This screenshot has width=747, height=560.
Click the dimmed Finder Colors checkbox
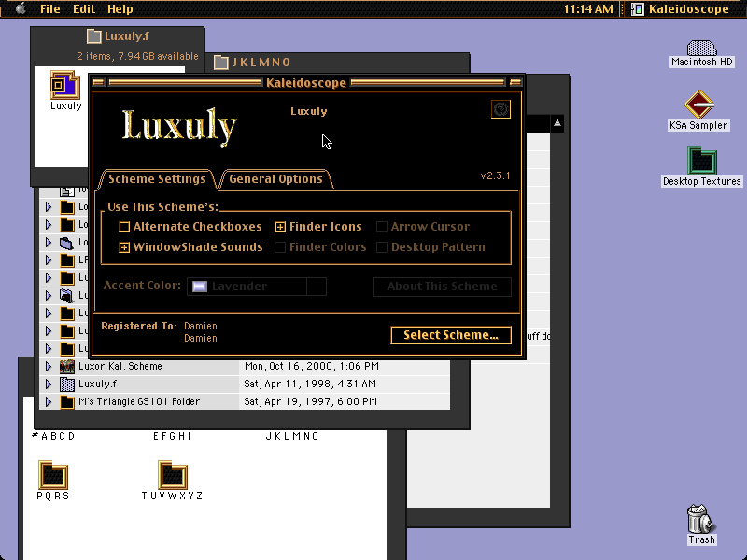click(x=280, y=247)
